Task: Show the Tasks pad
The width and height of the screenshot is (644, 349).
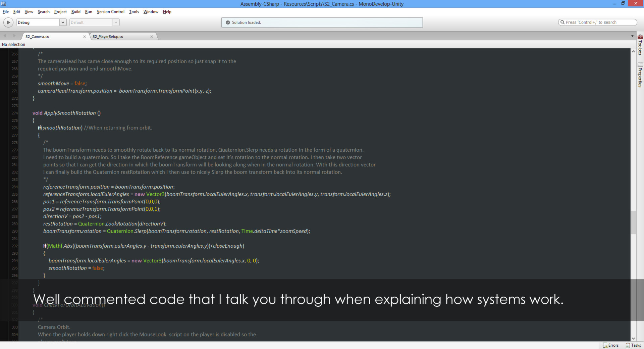Action: [x=633, y=345]
